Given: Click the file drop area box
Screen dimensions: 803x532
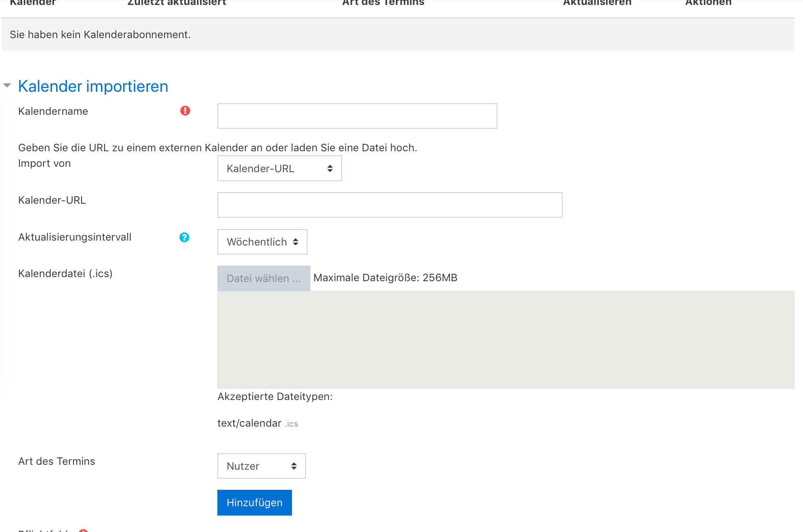Looking at the screenshot, I should (x=505, y=339).
